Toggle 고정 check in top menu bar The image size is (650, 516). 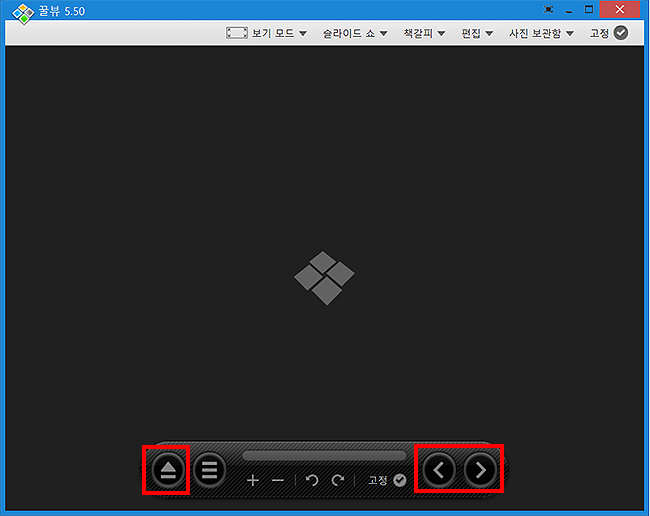(x=621, y=33)
